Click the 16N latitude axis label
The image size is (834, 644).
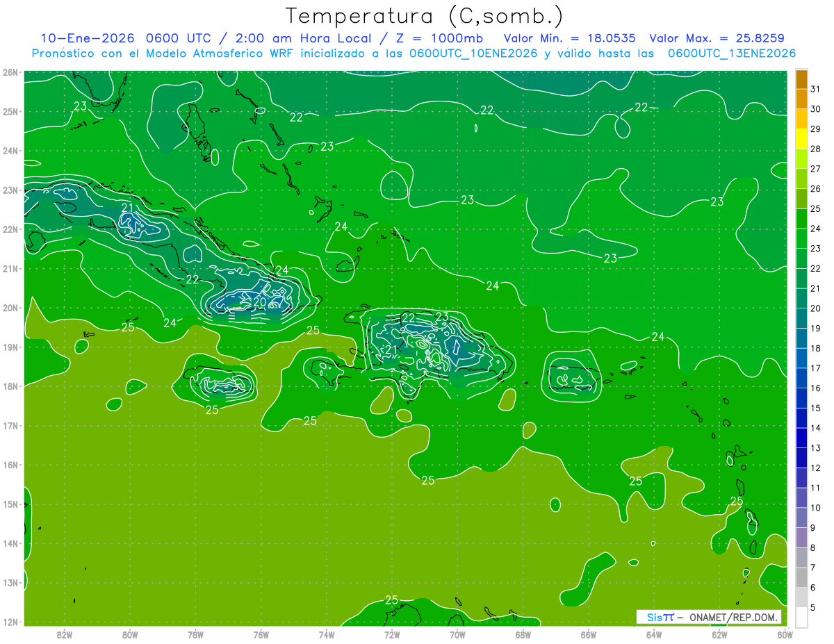(x=10, y=465)
